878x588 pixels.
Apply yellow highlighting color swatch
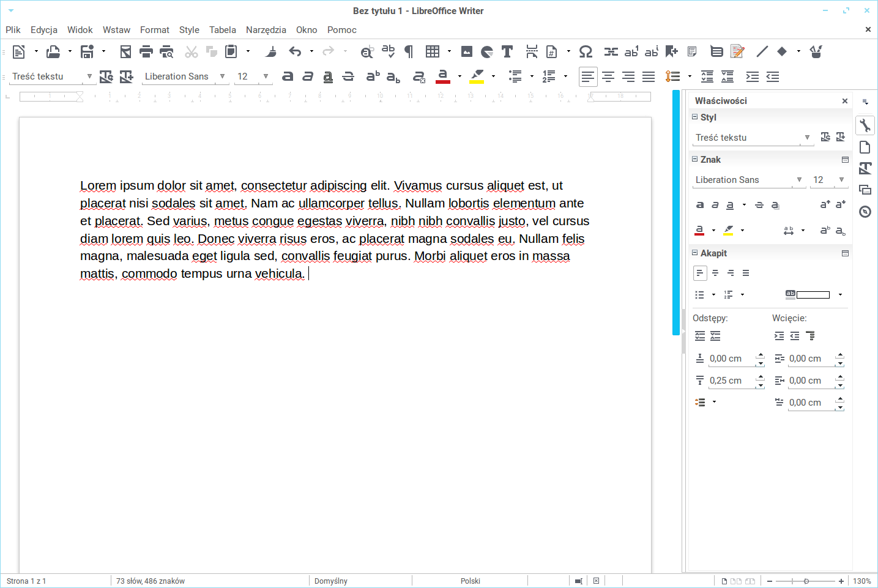(x=477, y=76)
